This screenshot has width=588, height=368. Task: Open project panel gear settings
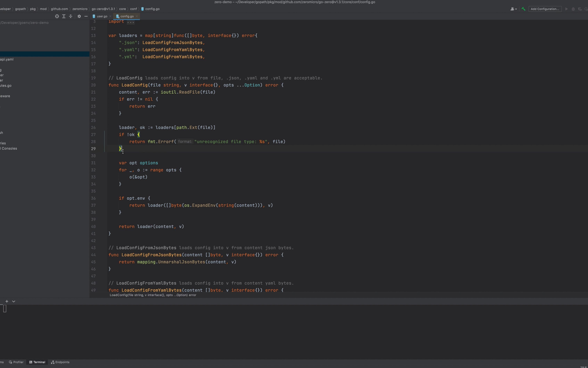pyautogui.click(x=79, y=16)
